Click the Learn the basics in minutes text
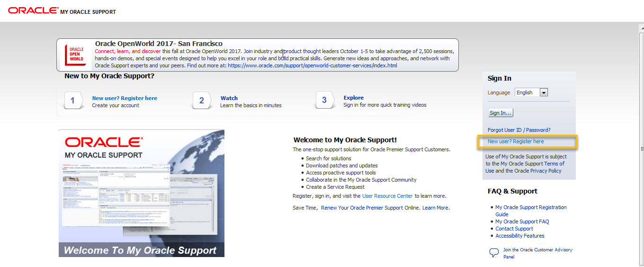 click(251, 105)
